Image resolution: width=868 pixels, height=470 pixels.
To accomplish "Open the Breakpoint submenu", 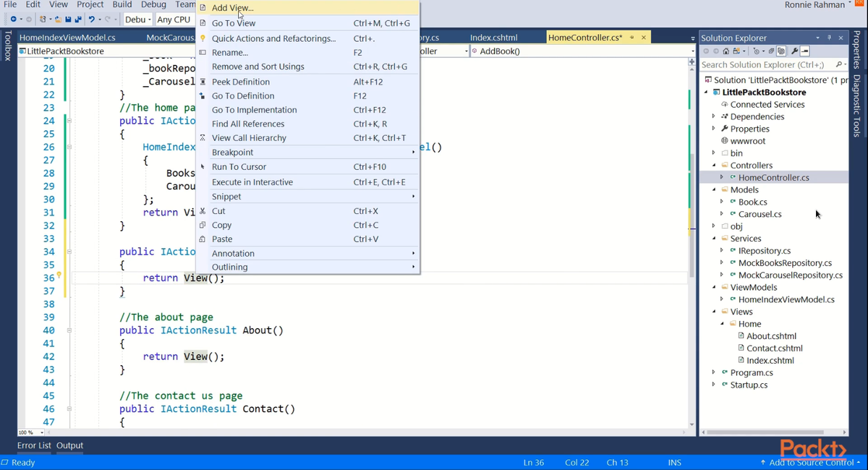I will pos(308,153).
